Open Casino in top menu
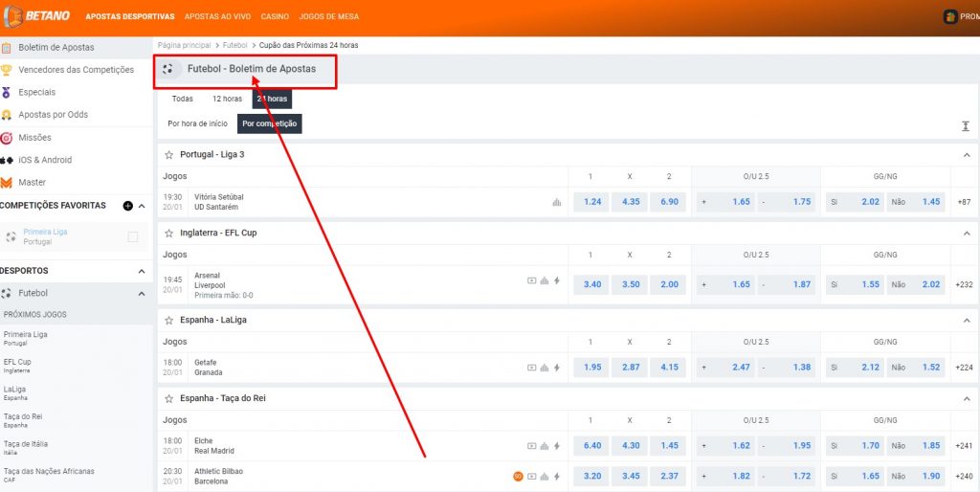Viewport: 980px width, 492px height. coord(275,17)
